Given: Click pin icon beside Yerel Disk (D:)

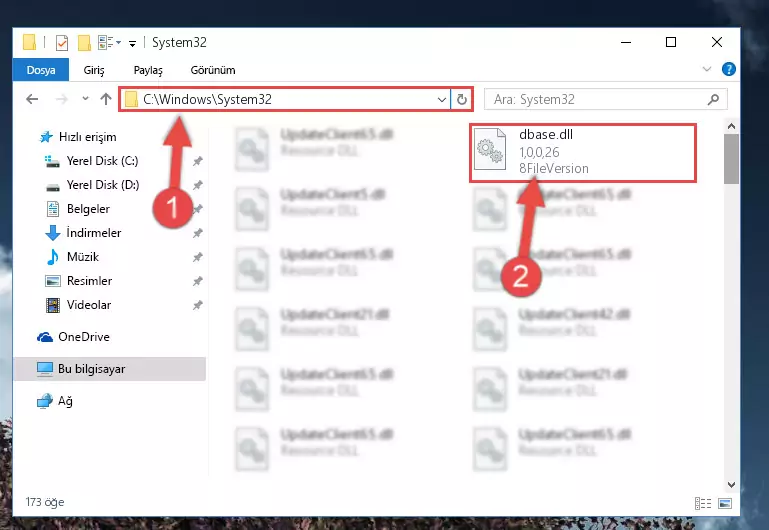Looking at the screenshot, I should (x=198, y=185).
